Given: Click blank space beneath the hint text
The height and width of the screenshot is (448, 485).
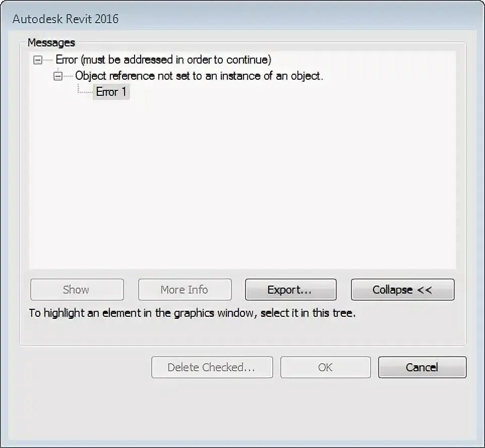Looking at the screenshot, I should pyautogui.click(x=243, y=332).
